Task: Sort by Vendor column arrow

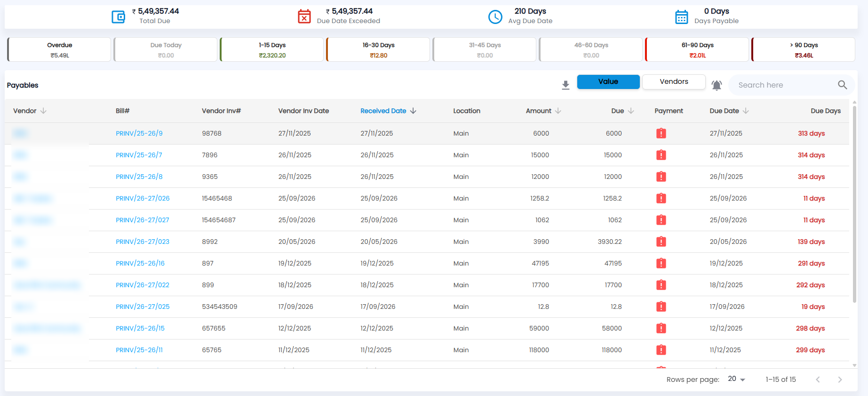Action: (43, 111)
